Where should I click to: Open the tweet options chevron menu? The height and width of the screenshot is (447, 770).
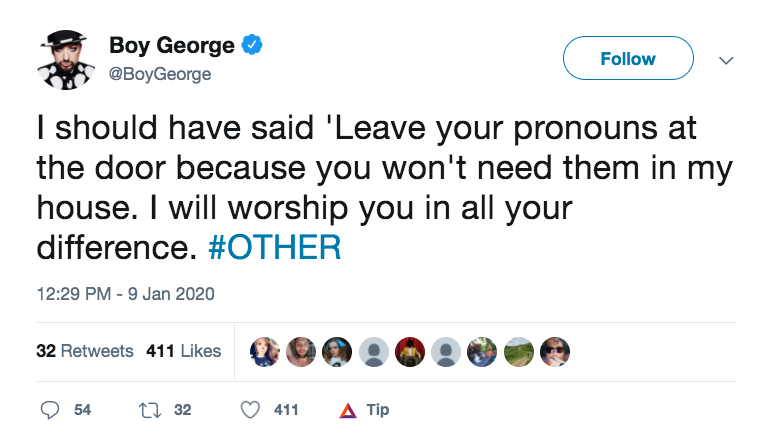[727, 60]
